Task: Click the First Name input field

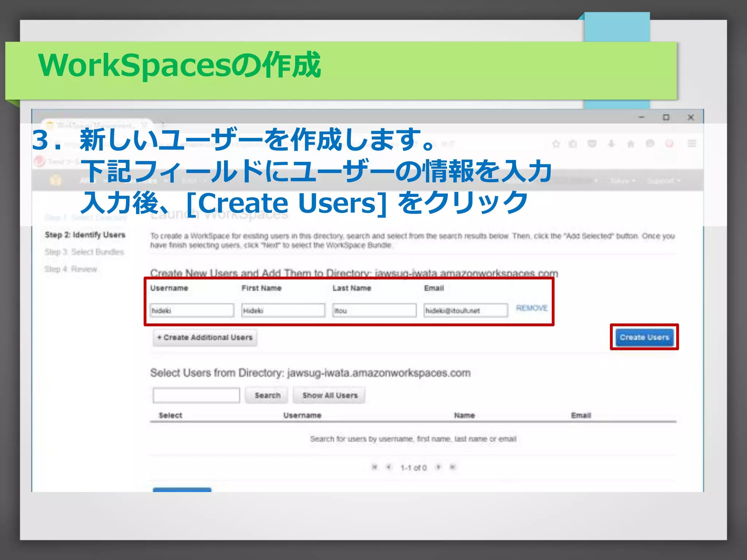Action: pos(283,311)
